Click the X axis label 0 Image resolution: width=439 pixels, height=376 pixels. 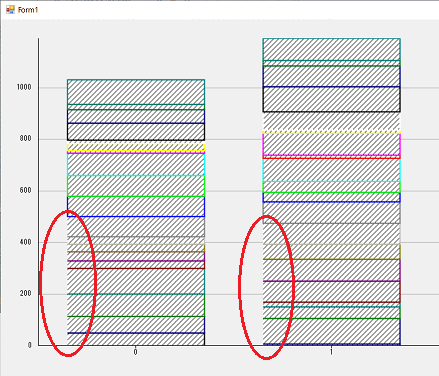point(135,352)
